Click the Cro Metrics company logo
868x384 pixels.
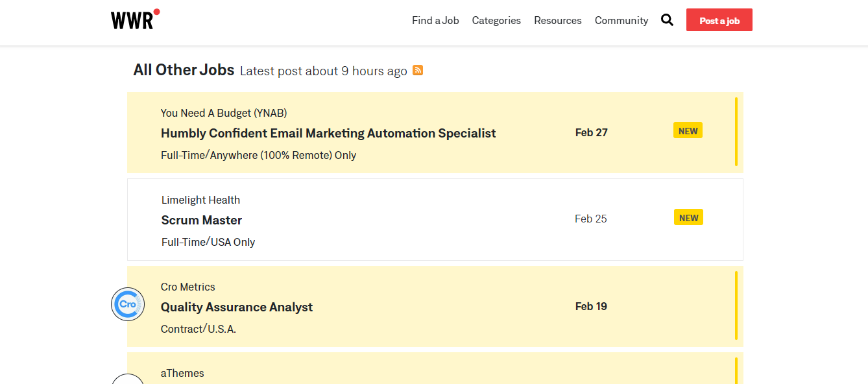point(128,304)
